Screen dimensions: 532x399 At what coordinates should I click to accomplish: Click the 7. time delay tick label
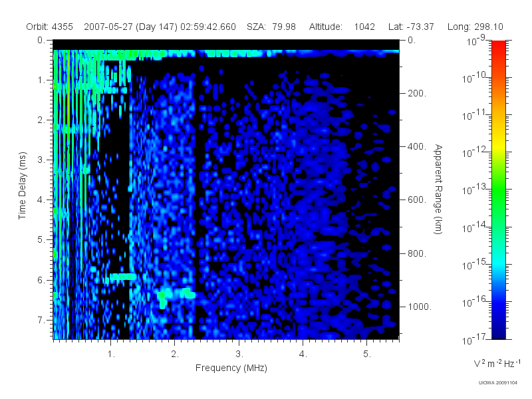click(x=41, y=320)
